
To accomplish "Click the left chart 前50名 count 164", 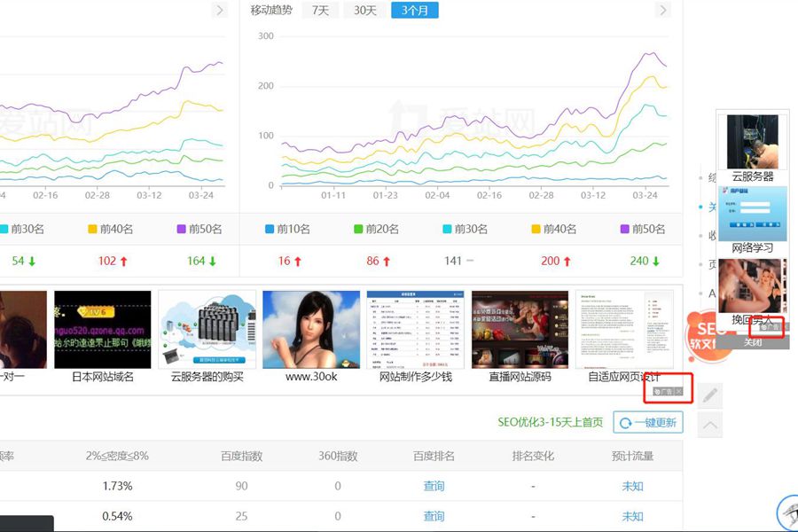I will (x=196, y=262).
